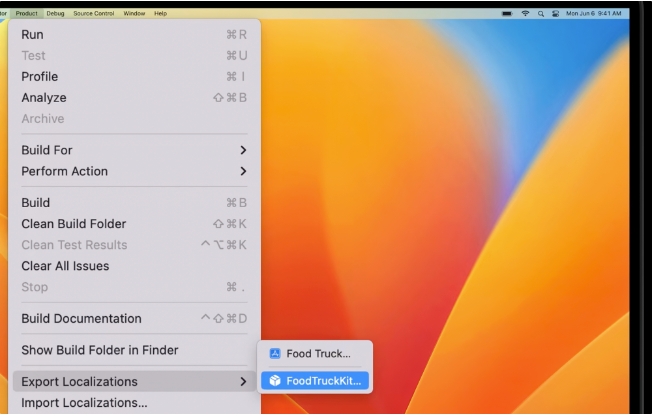The height and width of the screenshot is (416, 653).
Task: Choose Build Documentation command
Action: (x=81, y=319)
